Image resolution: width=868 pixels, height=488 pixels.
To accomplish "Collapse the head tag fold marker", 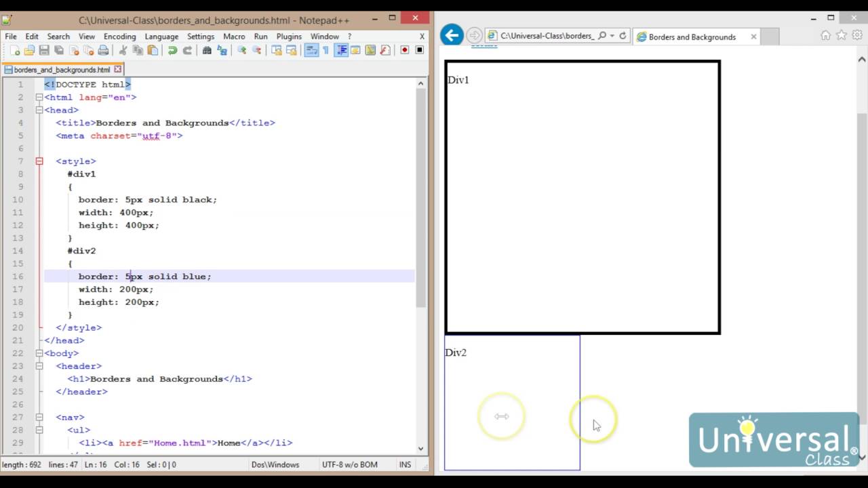I will click(39, 110).
